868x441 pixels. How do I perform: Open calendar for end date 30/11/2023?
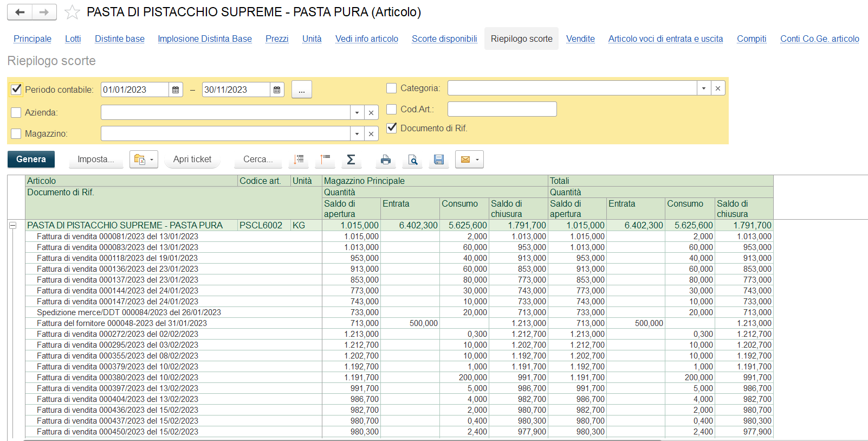[277, 90]
